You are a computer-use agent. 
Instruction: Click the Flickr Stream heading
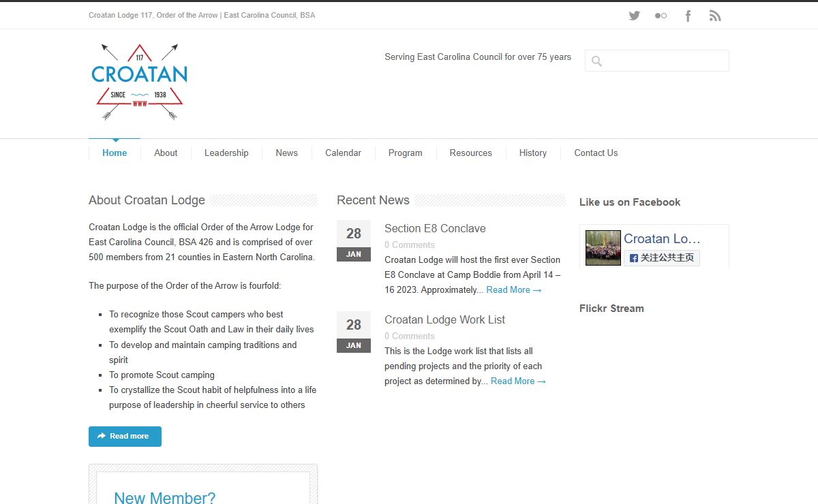(611, 309)
